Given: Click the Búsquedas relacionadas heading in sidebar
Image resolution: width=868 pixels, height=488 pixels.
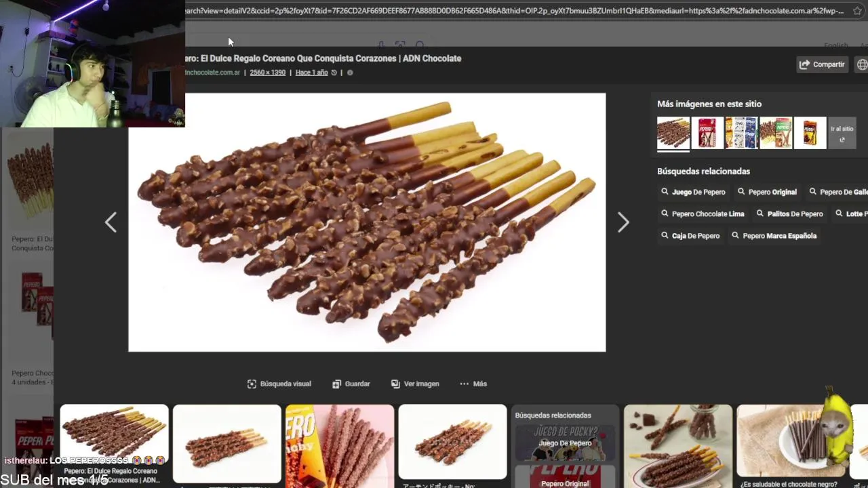Looking at the screenshot, I should 703,171.
